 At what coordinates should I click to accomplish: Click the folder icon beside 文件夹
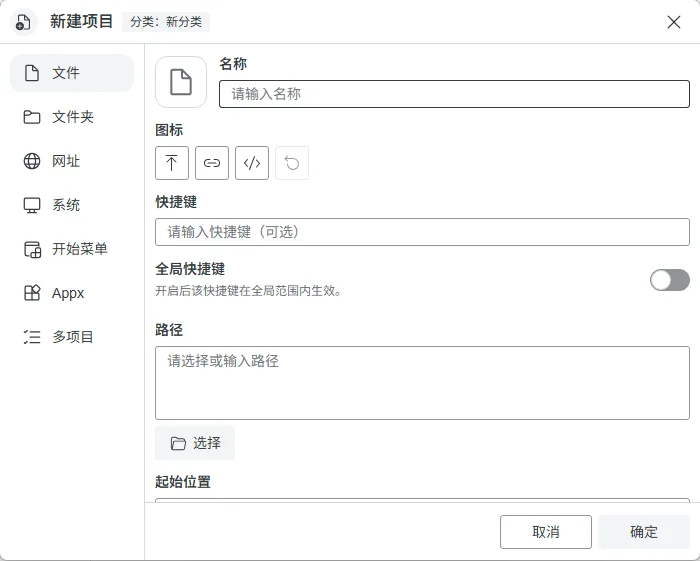[32, 117]
